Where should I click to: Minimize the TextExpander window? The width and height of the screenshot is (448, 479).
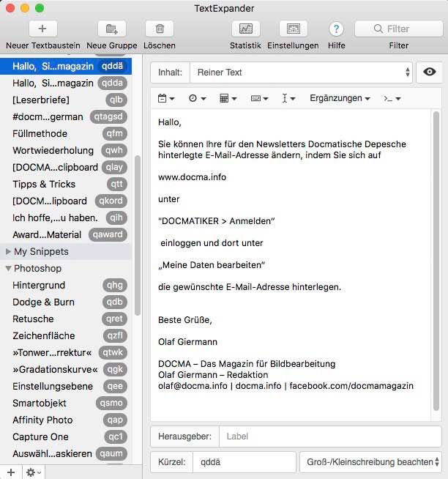click(25, 8)
